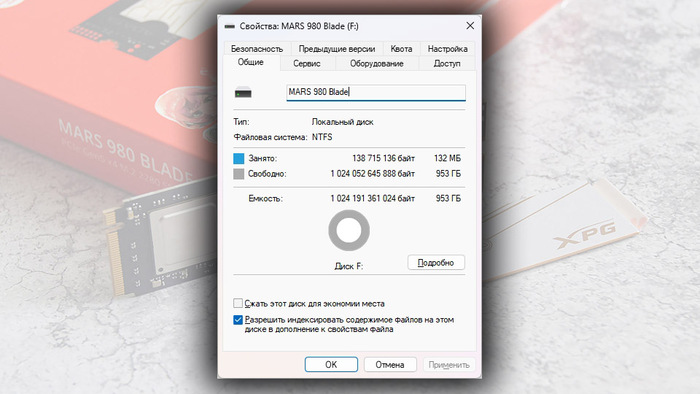700x394 pixels.
Task: Click the gray Свободно color square
Action: (x=239, y=174)
